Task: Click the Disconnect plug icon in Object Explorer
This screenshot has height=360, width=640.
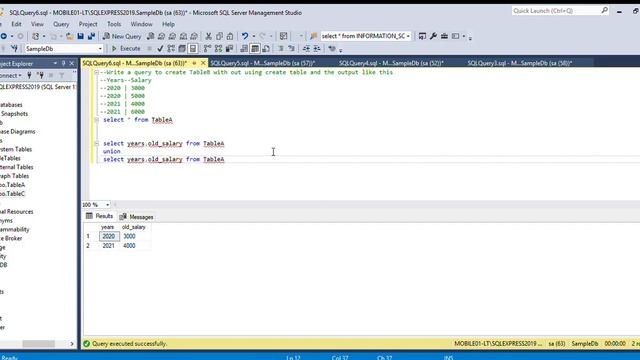Action: coord(40,76)
